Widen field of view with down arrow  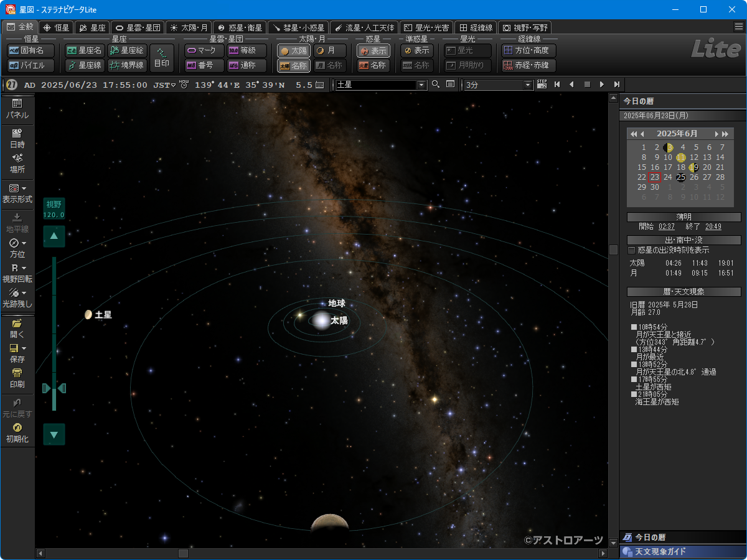coord(54,434)
